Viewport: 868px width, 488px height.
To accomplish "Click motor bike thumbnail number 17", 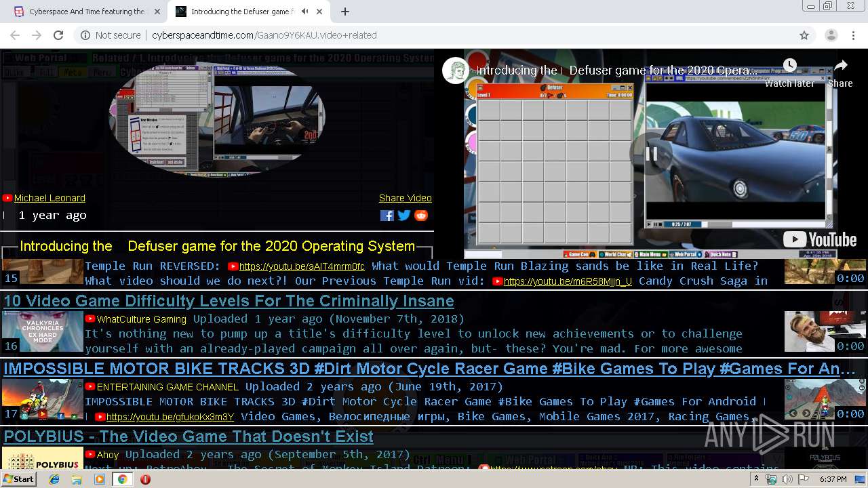I will point(42,399).
